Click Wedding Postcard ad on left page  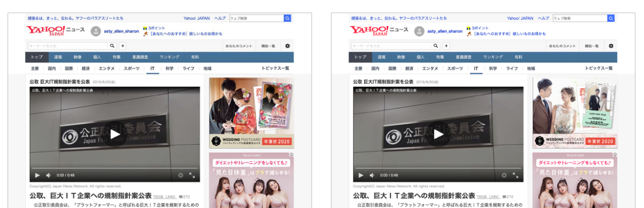tap(251, 113)
